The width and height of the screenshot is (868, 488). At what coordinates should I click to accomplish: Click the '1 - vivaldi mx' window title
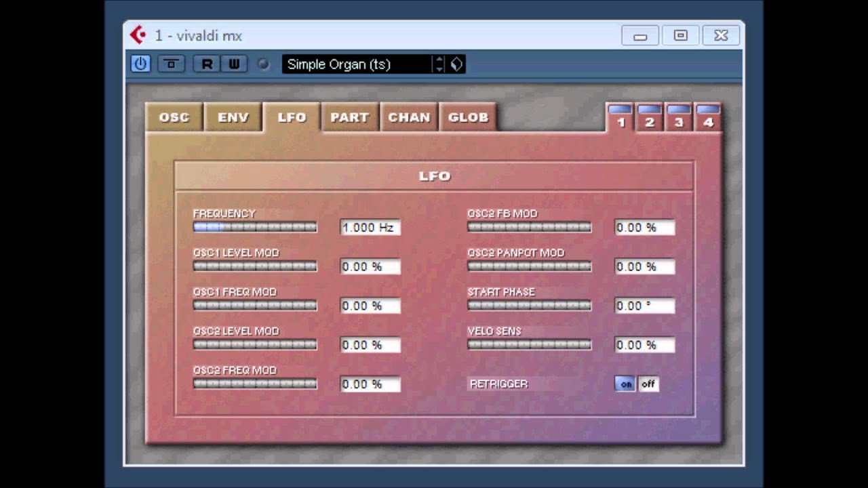198,36
